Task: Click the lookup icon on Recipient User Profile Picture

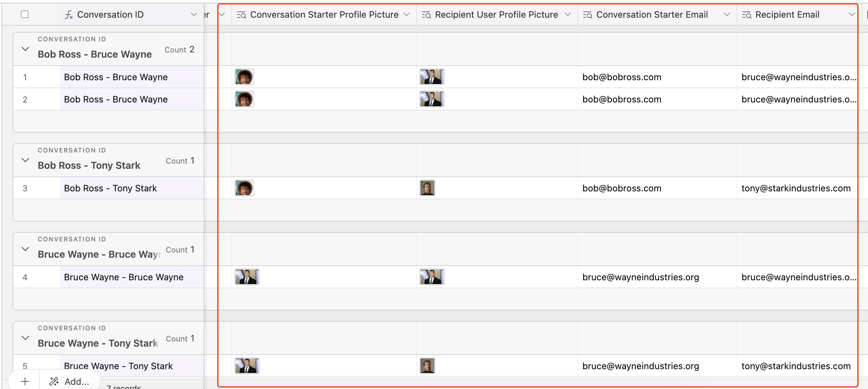Action: point(425,14)
